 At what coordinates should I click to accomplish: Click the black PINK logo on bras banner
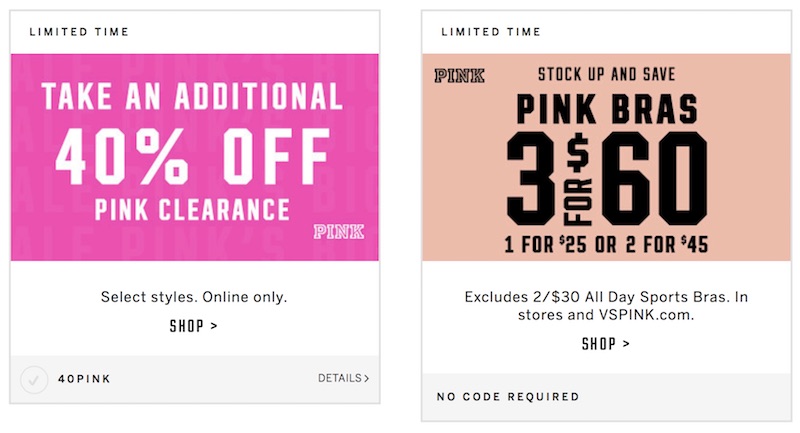pyautogui.click(x=459, y=76)
